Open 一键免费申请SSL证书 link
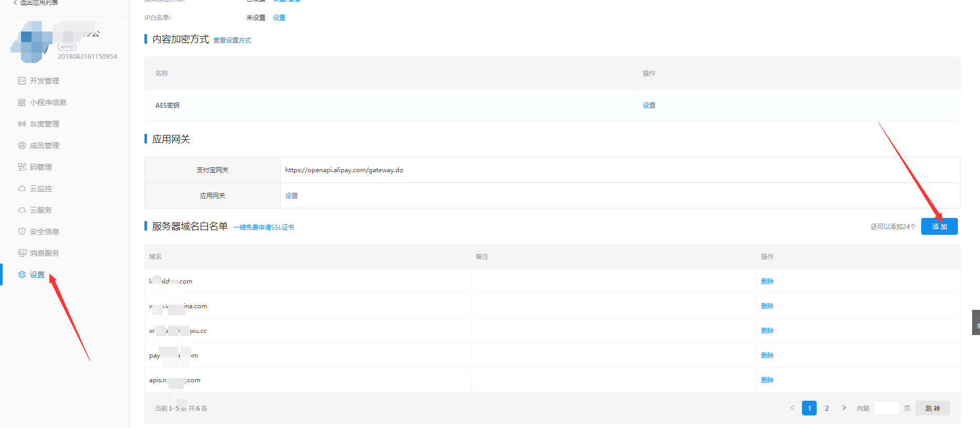The height and width of the screenshot is (428, 980). [x=264, y=227]
